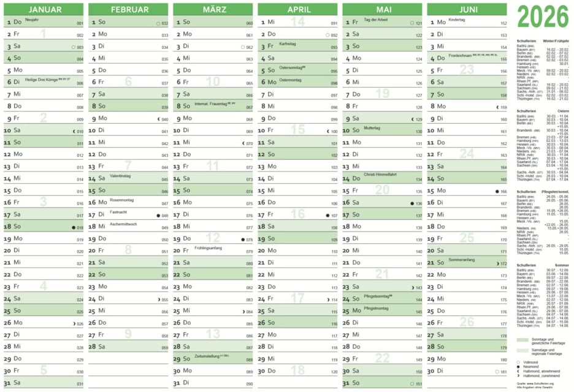Click the Neumond symbol in the legend

coord(519,366)
